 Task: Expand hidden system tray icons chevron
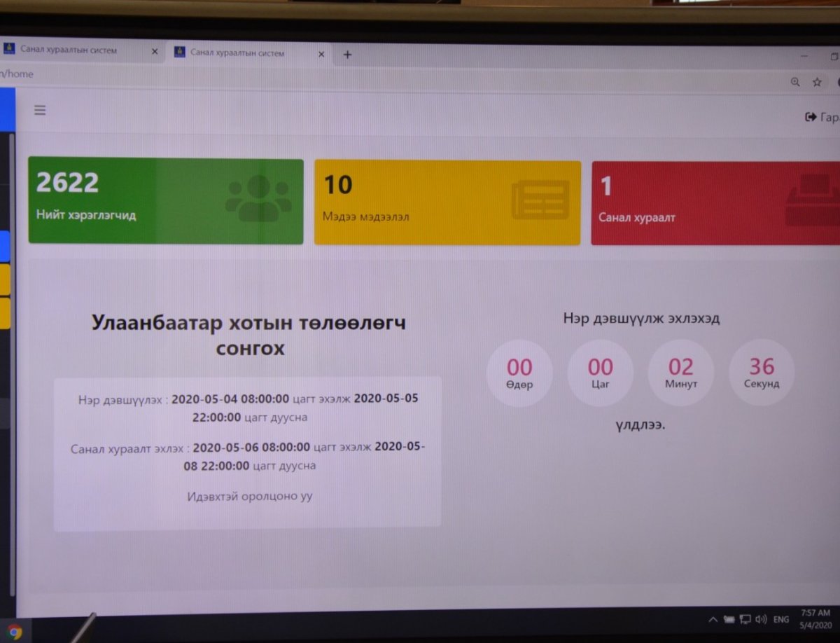pos(713,619)
